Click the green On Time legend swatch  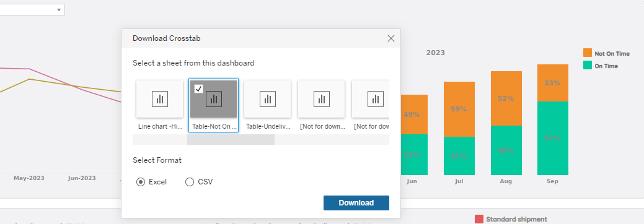[588, 65]
